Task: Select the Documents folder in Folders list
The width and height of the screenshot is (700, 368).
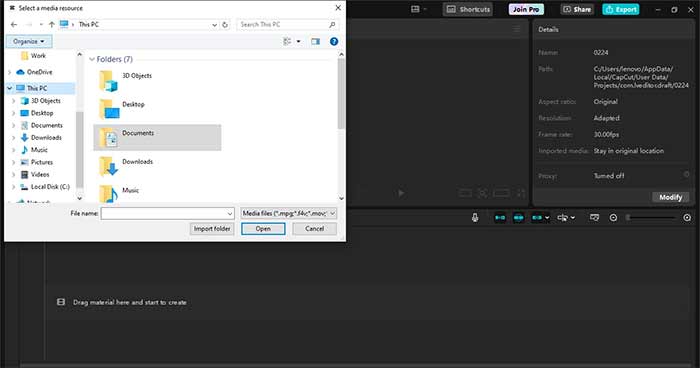Action: (x=157, y=138)
